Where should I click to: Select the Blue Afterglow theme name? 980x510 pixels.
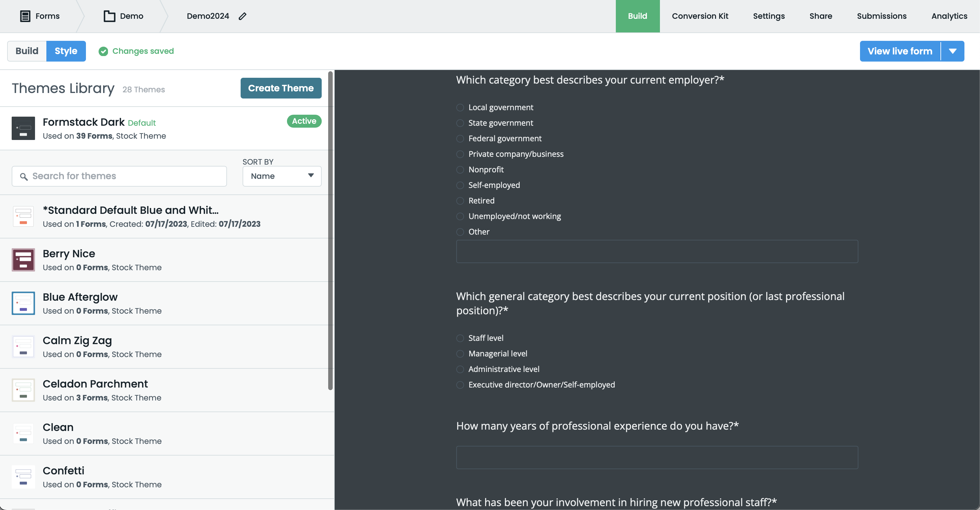(80, 297)
